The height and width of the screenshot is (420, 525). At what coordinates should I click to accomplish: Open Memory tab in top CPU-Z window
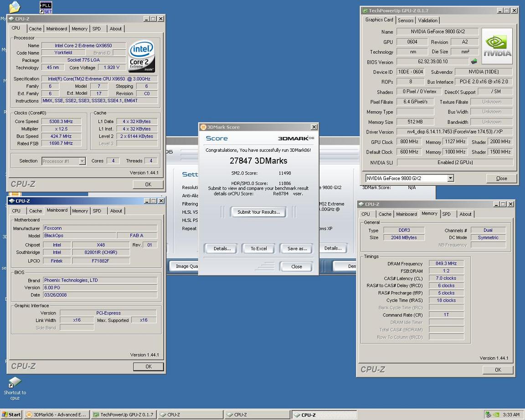(79, 29)
